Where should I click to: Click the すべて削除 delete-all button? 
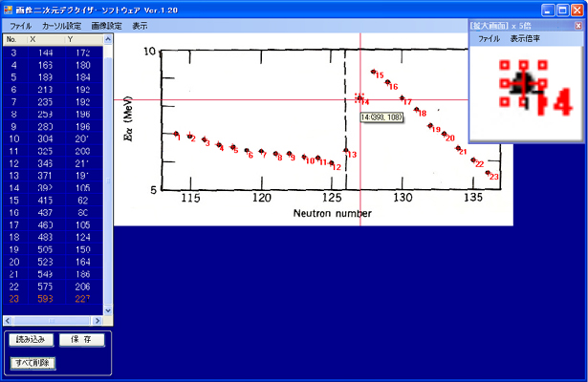pos(33,363)
